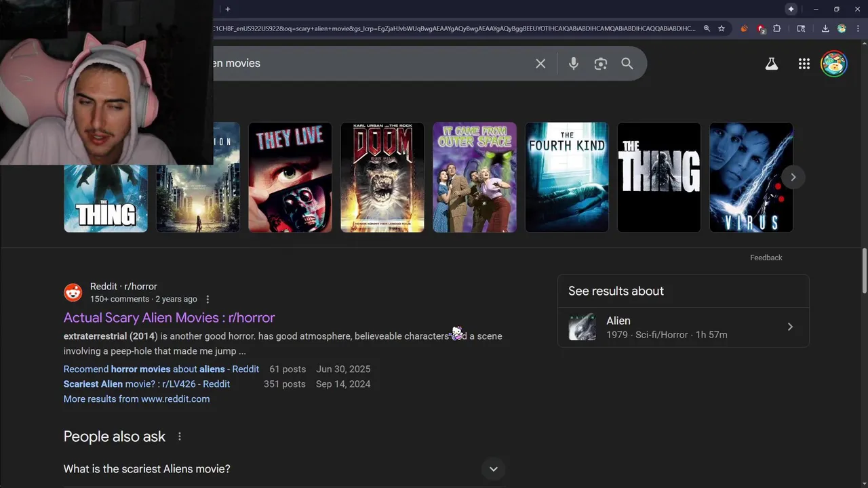Clear the search box with the X
The width and height of the screenshot is (868, 488).
pos(540,63)
